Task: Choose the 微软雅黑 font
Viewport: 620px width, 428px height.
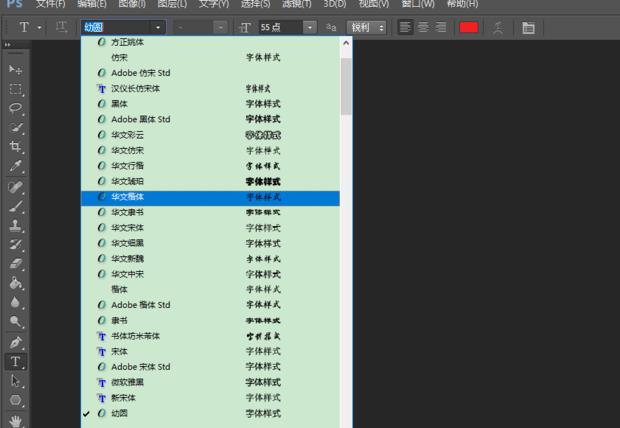Action: click(x=210, y=383)
